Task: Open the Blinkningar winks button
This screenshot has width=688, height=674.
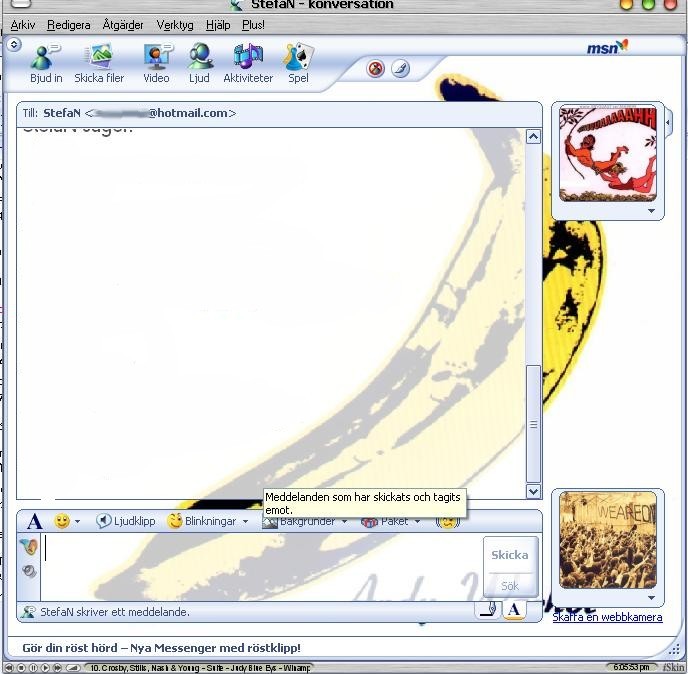Action: click(202, 521)
